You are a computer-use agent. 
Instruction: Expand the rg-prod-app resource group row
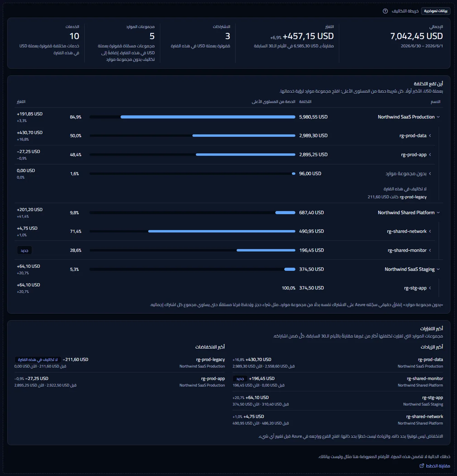[430, 155]
